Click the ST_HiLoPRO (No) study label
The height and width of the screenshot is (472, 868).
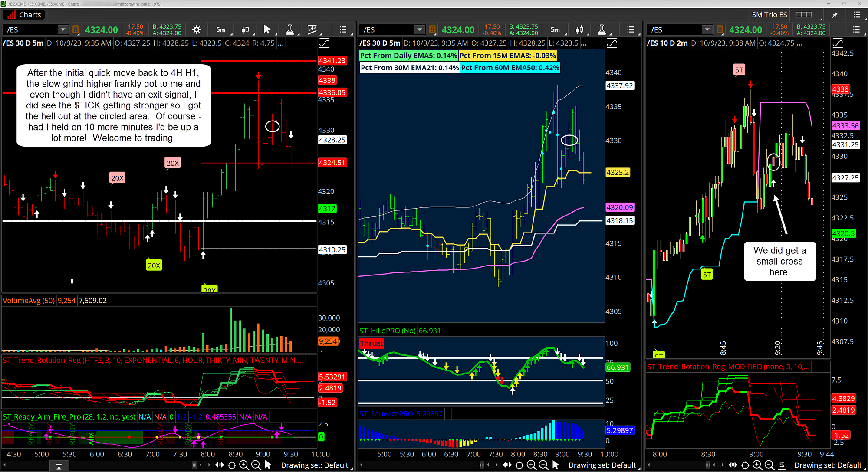click(x=388, y=331)
